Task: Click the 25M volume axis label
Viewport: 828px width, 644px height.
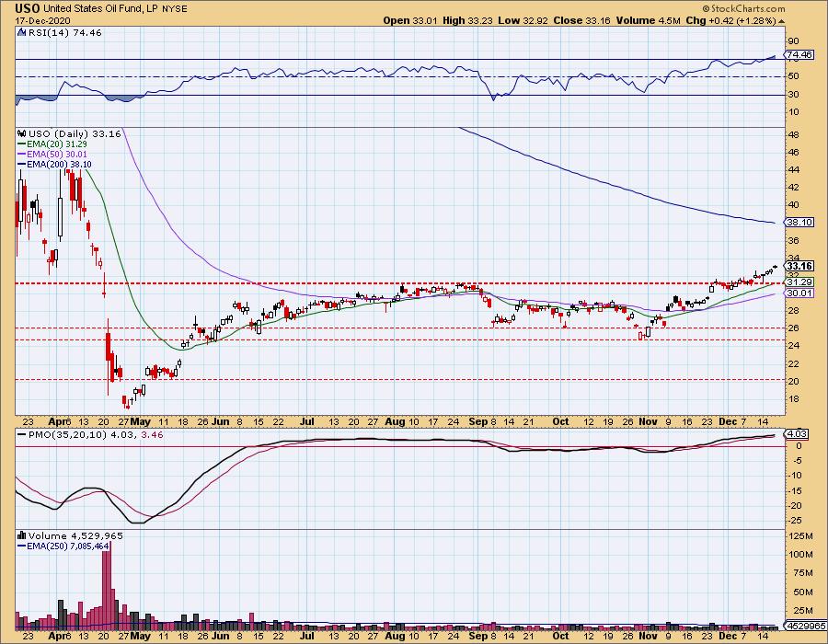Action: point(803,611)
